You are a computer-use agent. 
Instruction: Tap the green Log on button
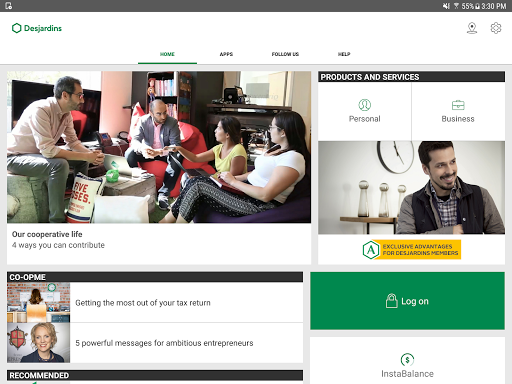coord(407,301)
